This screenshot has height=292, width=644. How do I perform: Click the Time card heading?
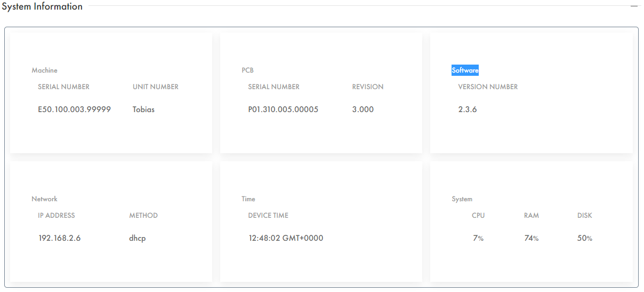(248, 199)
